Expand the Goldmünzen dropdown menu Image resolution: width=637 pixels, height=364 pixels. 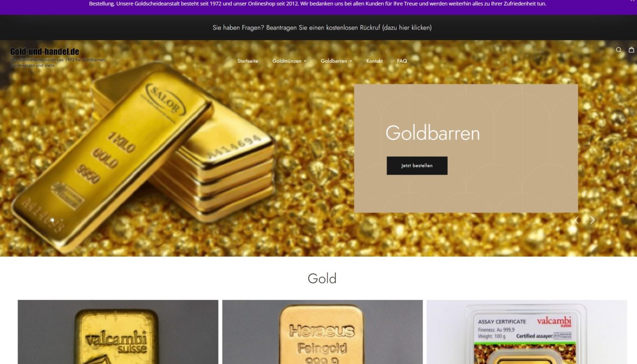(289, 61)
